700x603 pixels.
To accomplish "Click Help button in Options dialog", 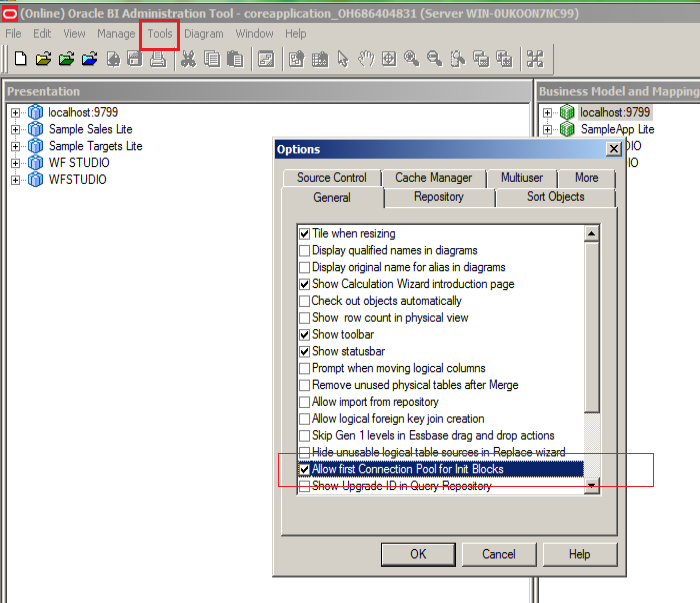I will click(x=579, y=554).
